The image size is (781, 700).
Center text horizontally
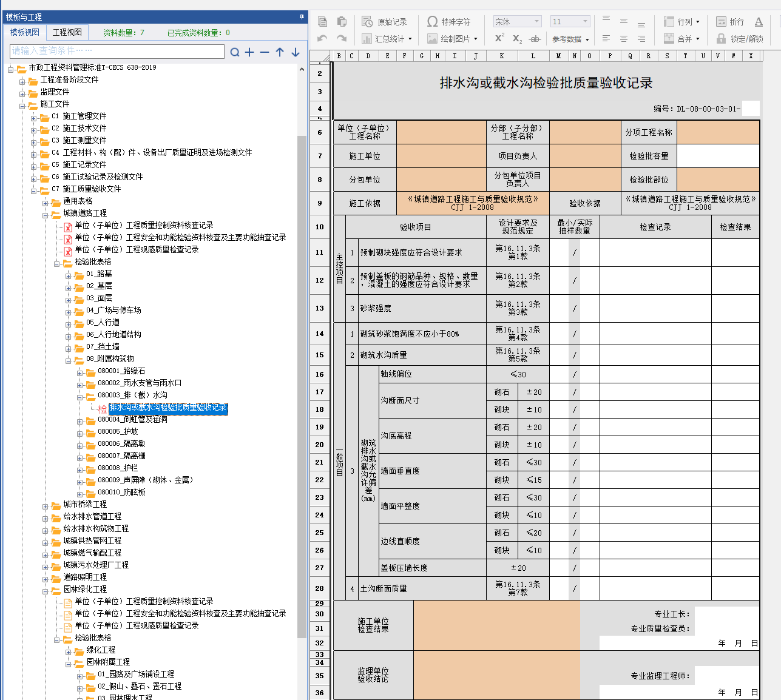[624, 39]
